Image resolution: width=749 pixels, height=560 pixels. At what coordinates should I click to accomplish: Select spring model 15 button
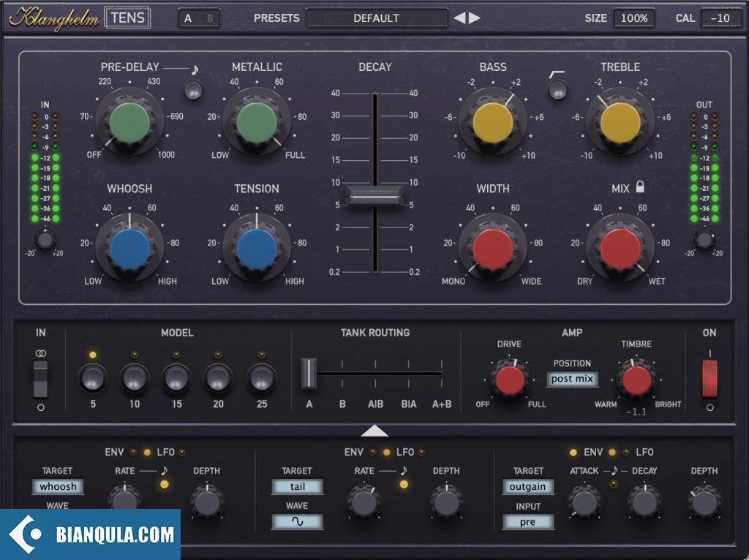[176, 379]
